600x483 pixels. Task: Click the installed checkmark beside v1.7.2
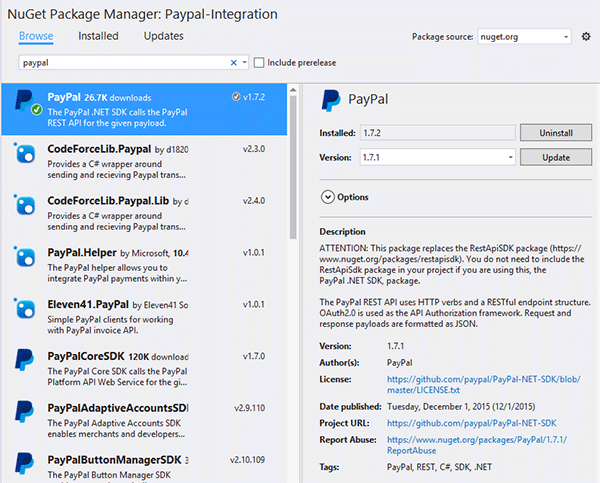[236, 97]
